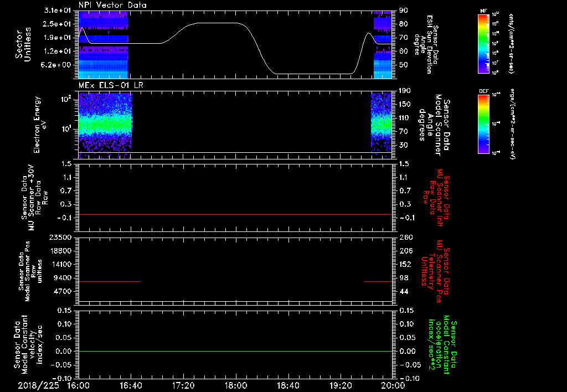Click the 80 degree elevation tick label

(x=404, y=24)
